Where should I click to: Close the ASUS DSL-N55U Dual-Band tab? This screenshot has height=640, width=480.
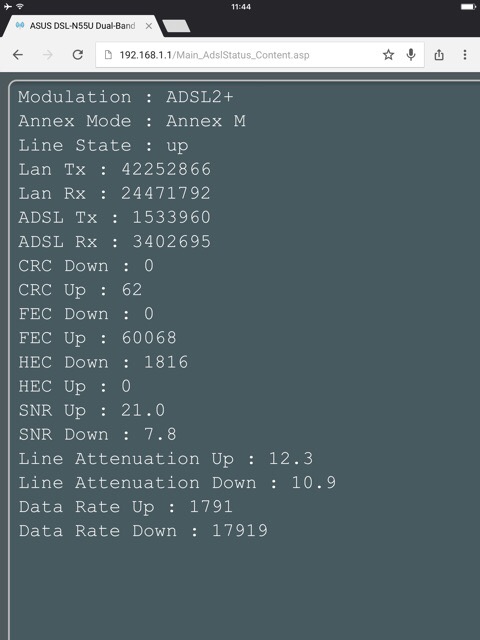click(x=149, y=26)
